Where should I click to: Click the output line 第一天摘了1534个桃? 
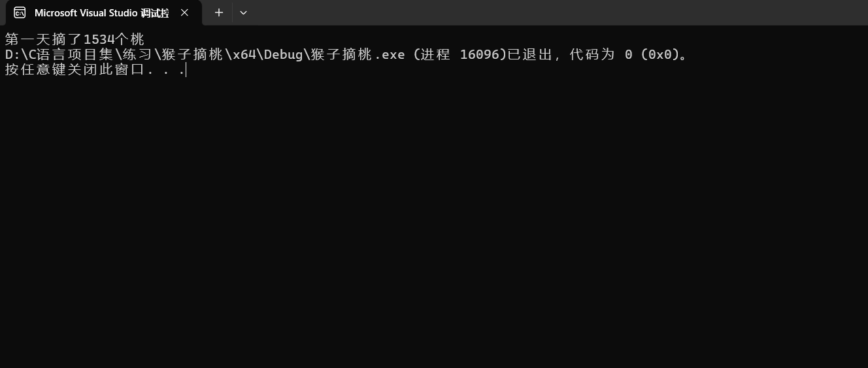pos(75,39)
